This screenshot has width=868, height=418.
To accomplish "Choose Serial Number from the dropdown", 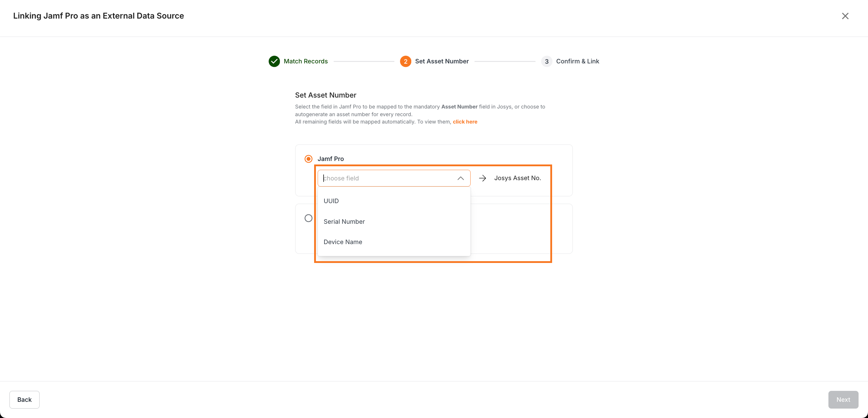I will pos(344,221).
